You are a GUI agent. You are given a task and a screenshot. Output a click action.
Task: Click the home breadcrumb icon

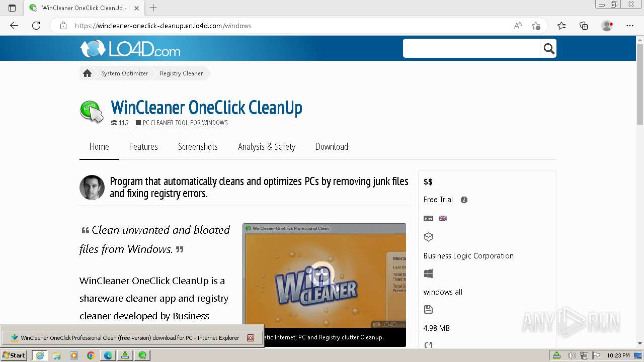87,73
